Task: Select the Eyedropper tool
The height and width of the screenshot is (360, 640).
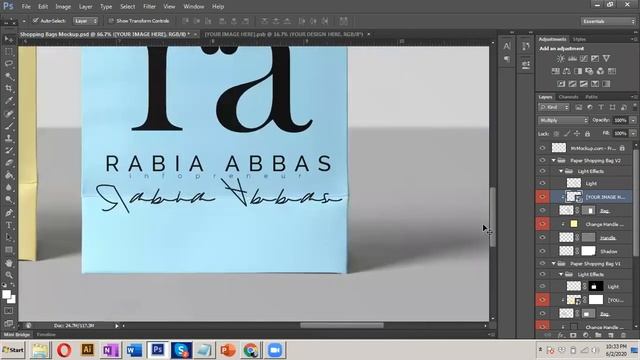Action: coord(9,101)
